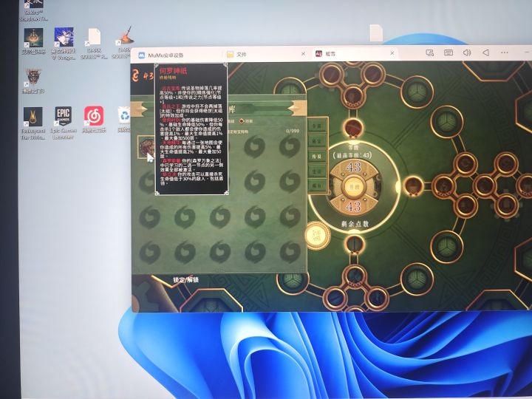Click the lower 43 remaining points number
The height and width of the screenshot is (399, 532).
pyautogui.click(x=353, y=206)
